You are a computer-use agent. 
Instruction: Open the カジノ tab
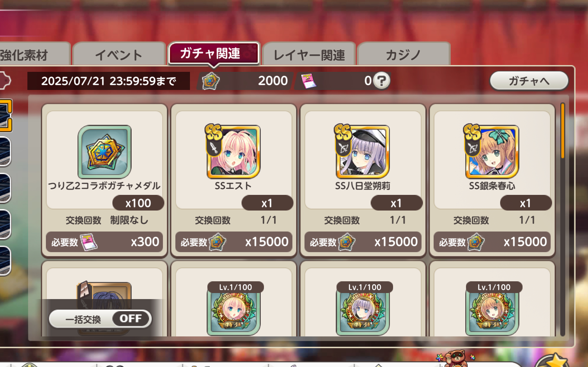click(404, 54)
